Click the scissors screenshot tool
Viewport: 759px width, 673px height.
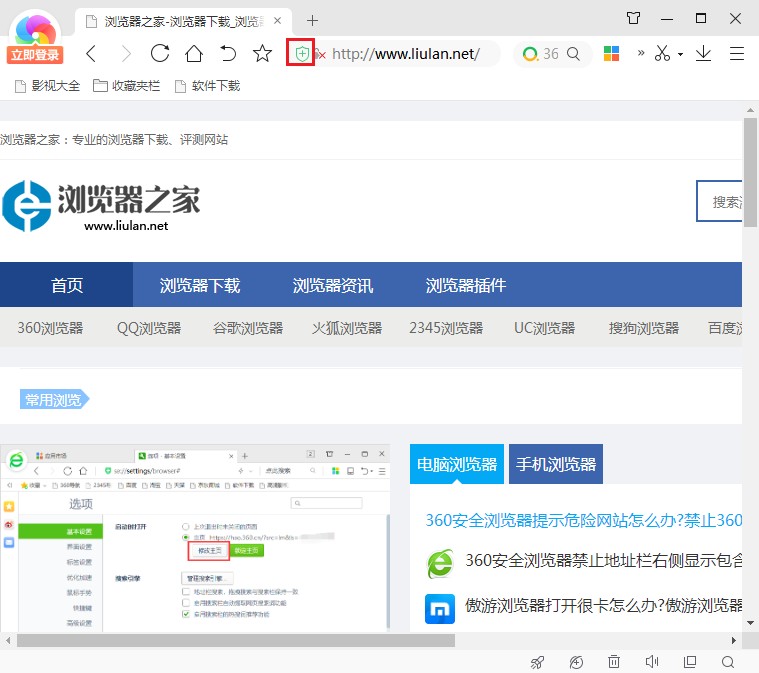click(x=662, y=53)
